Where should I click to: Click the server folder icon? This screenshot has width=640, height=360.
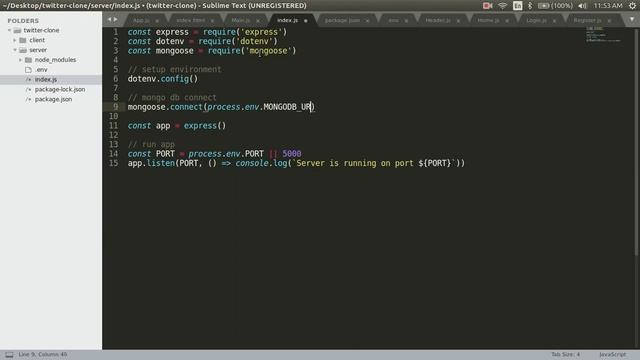pyautogui.click(x=23, y=50)
